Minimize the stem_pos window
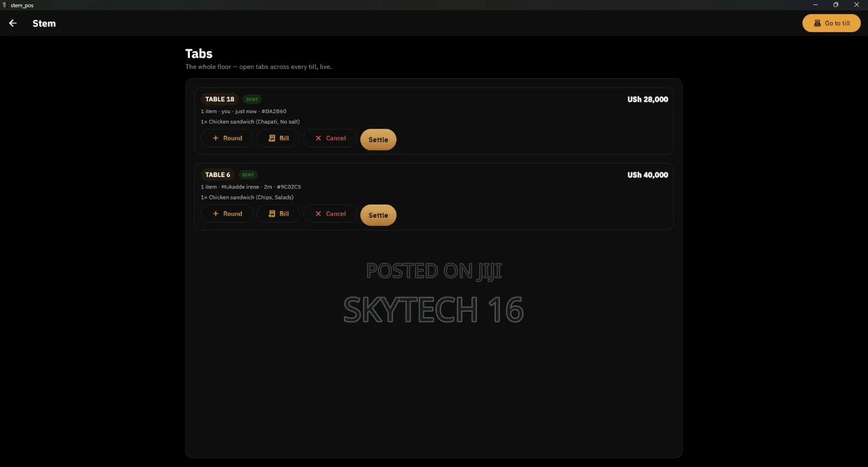 [x=815, y=5]
